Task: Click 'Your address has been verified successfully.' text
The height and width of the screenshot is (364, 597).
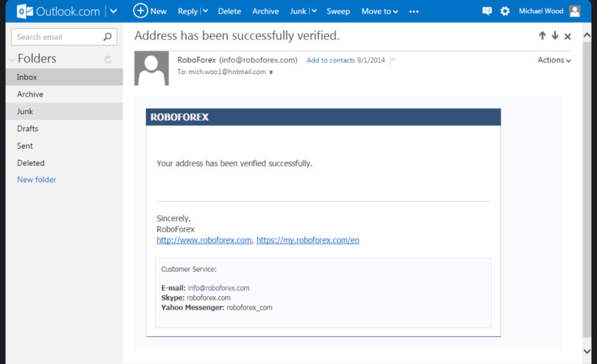Action: click(x=234, y=164)
